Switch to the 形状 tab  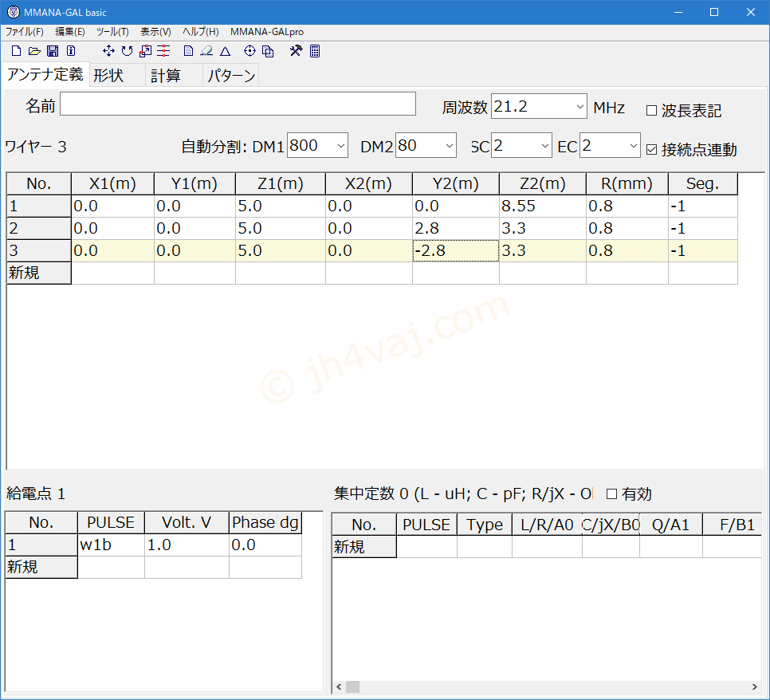(x=117, y=76)
